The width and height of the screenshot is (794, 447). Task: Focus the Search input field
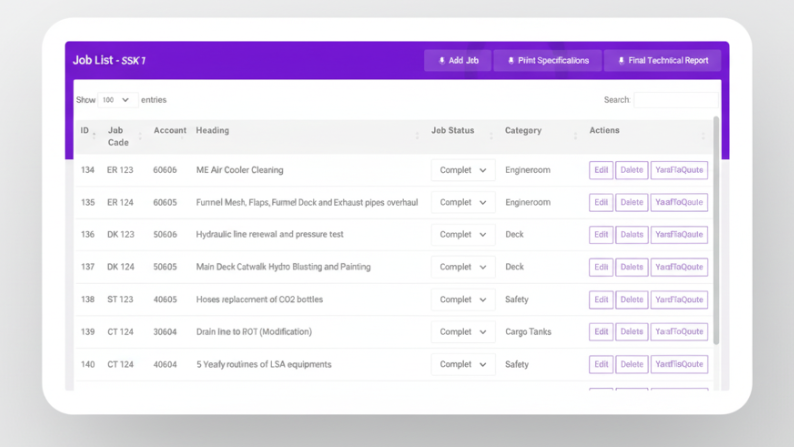click(x=675, y=100)
